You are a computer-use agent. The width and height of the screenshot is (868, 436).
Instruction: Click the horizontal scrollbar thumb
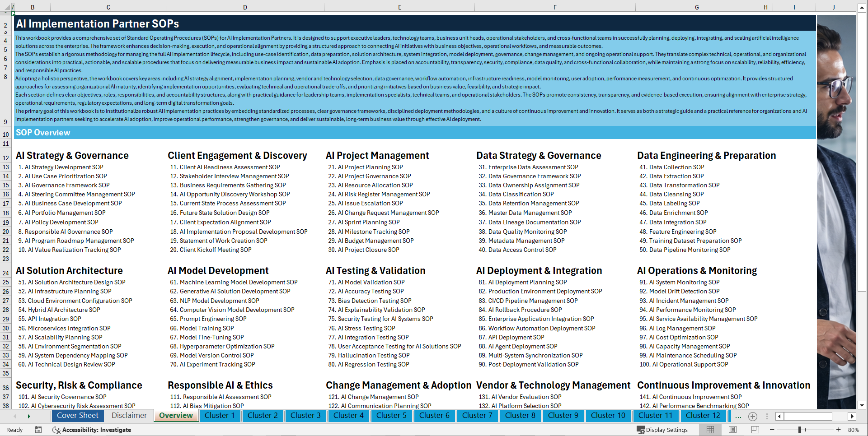coord(808,416)
